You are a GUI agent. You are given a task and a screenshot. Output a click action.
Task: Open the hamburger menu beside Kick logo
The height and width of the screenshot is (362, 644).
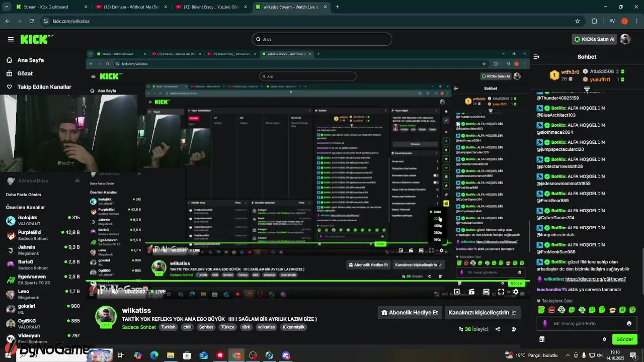tap(11, 39)
